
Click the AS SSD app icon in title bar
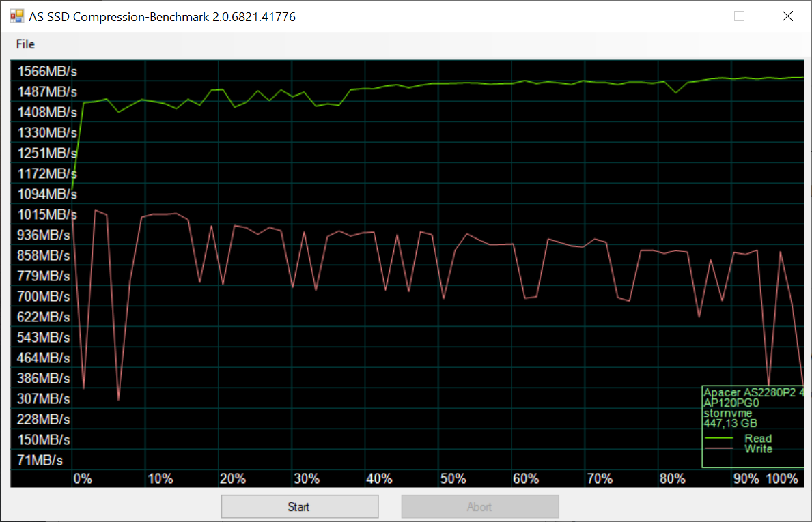click(x=16, y=16)
